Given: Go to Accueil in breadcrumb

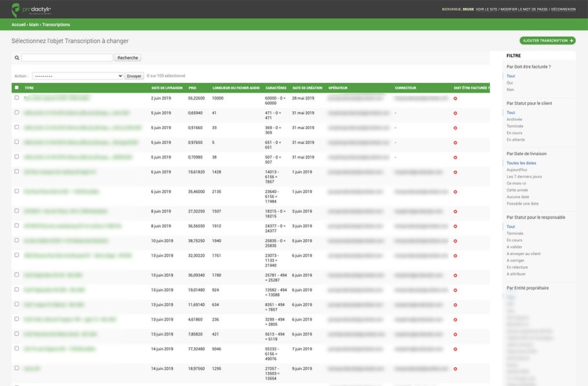Looking at the screenshot, I should click(18, 25).
